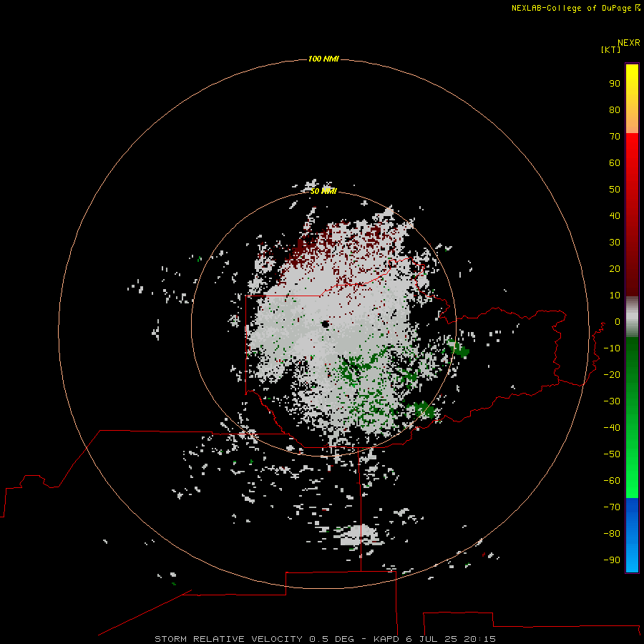
Task: Pick the -90 knot scale label
Action: (612, 560)
